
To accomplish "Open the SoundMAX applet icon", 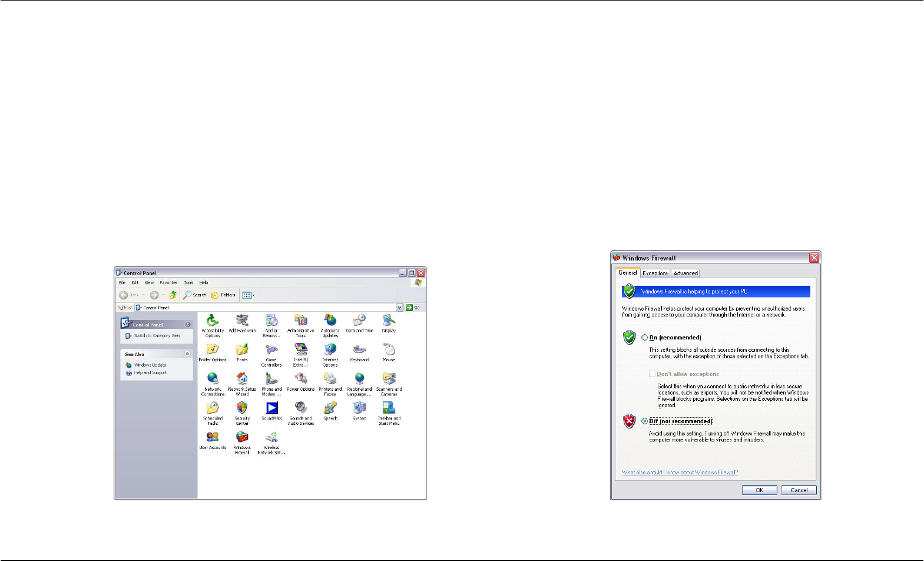I will [271, 411].
